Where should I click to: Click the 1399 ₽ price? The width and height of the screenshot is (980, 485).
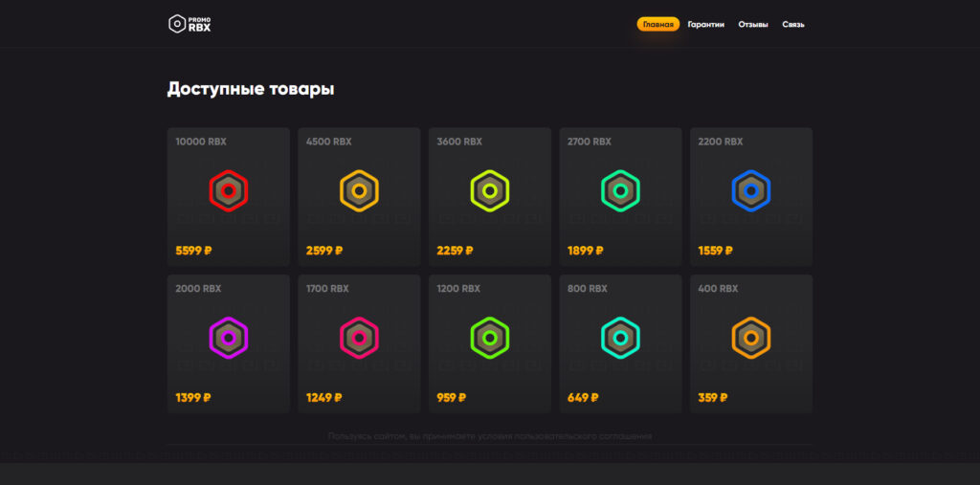[193, 398]
